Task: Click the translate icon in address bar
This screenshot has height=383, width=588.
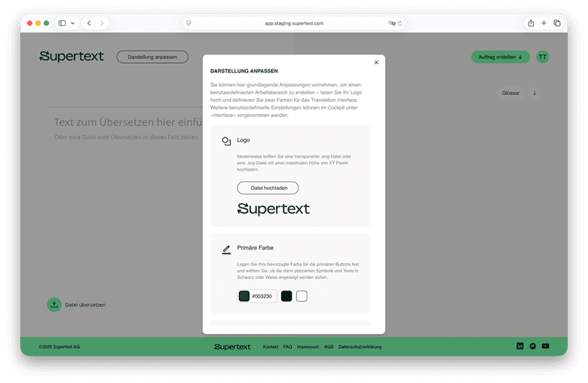Action: [391, 23]
